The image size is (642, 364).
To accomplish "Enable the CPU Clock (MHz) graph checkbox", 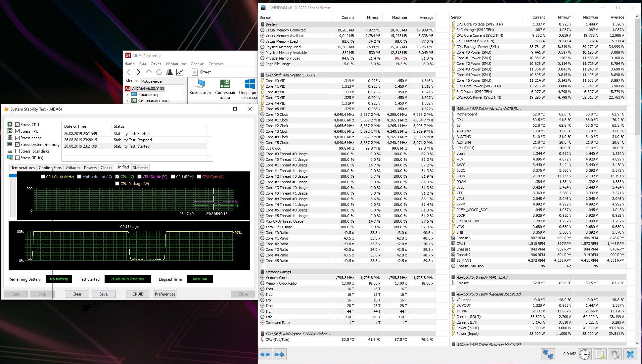I will coord(43,177).
